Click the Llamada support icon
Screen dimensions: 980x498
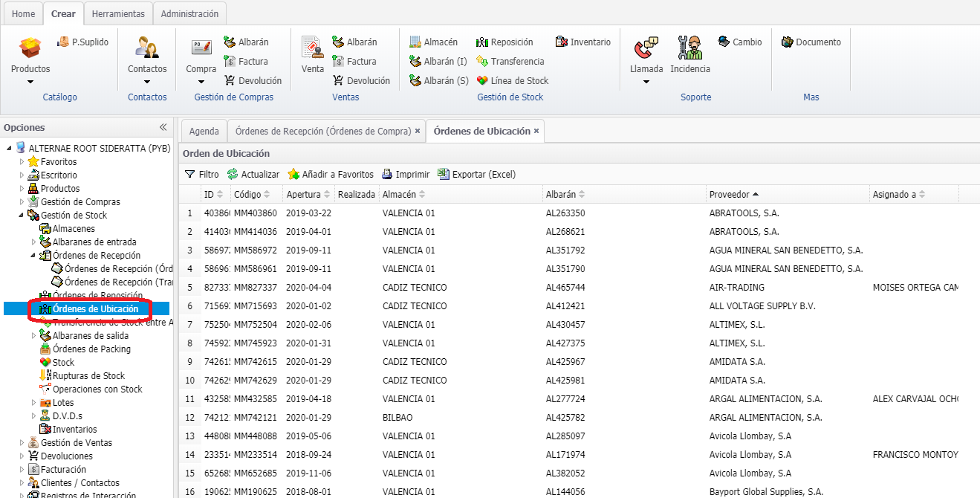646,48
